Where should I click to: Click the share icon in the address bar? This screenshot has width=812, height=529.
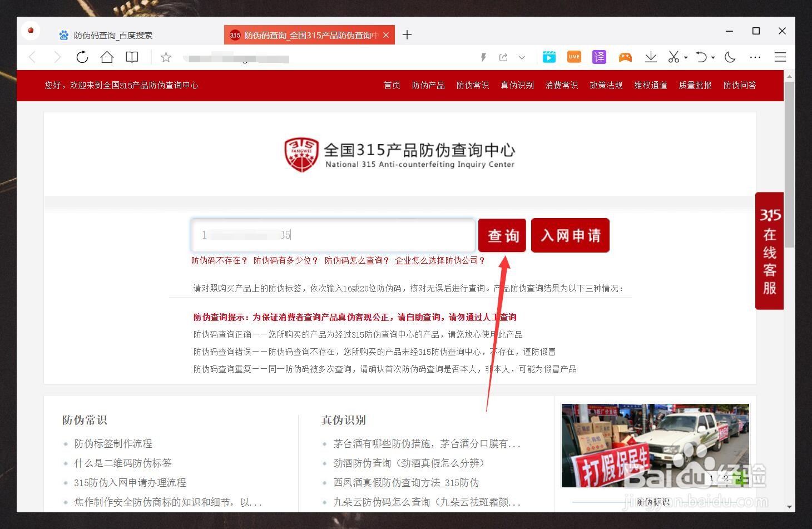503,57
